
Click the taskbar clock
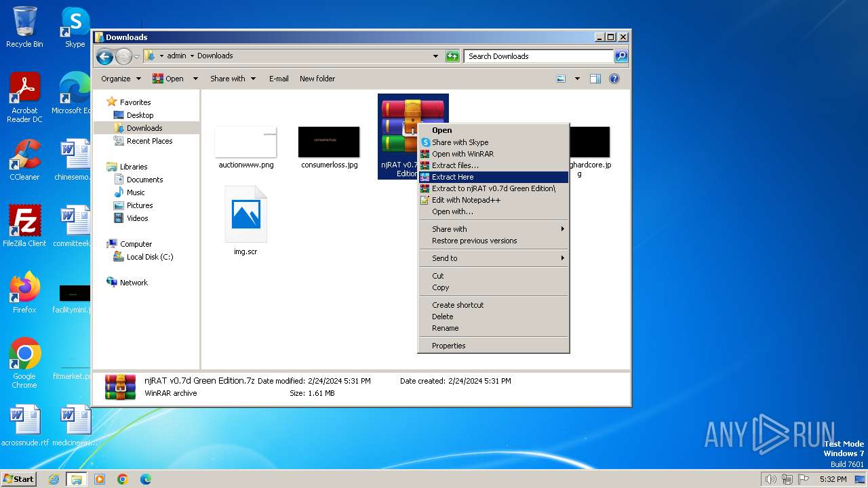pos(833,479)
